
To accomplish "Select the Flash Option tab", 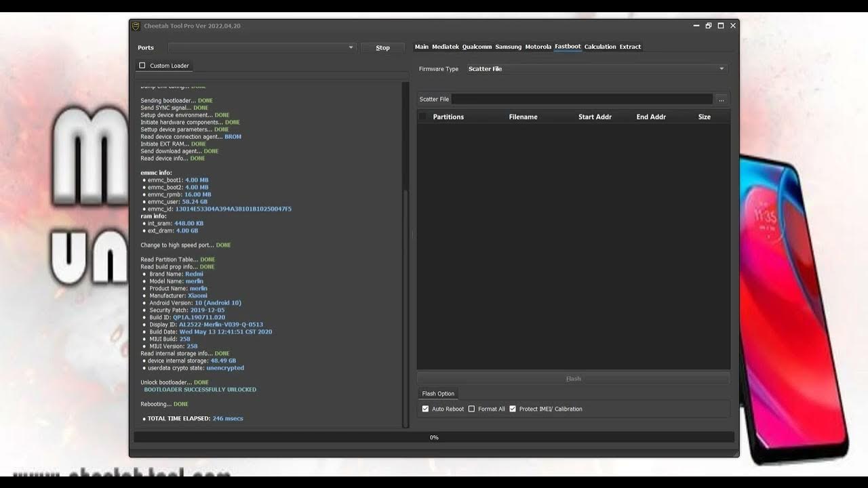I will click(438, 394).
